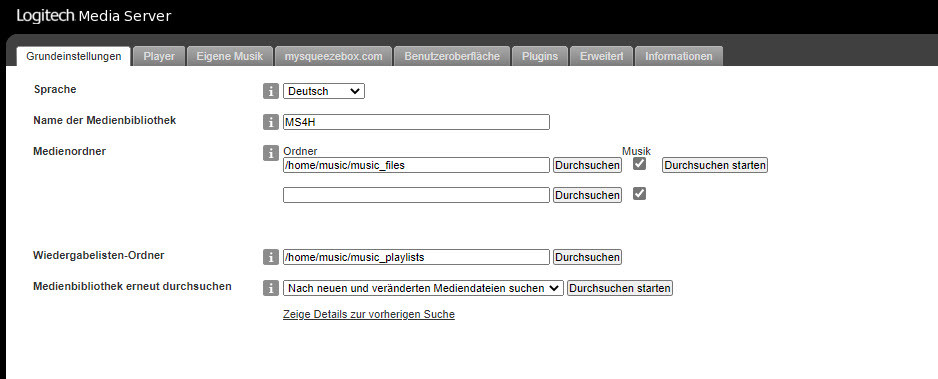Screen dimensions: 938x379
Task: Click the empty media folder field
Action: click(x=416, y=195)
